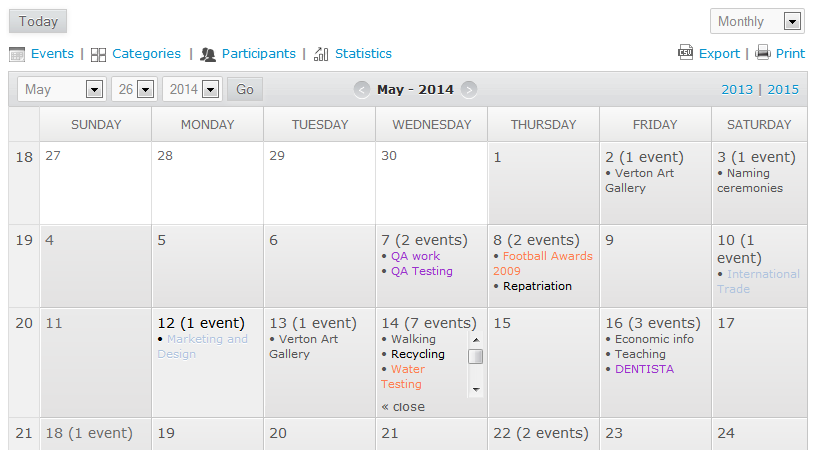Click the Print link
This screenshot has height=450, width=815.
click(790, 54)
